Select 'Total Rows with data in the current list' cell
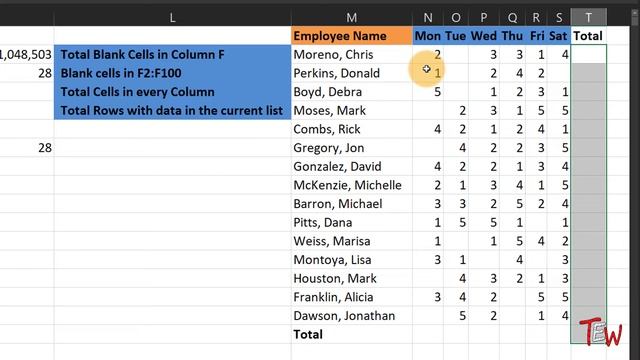The width and height of the screenshot is (640, 360). click(172, 111)
